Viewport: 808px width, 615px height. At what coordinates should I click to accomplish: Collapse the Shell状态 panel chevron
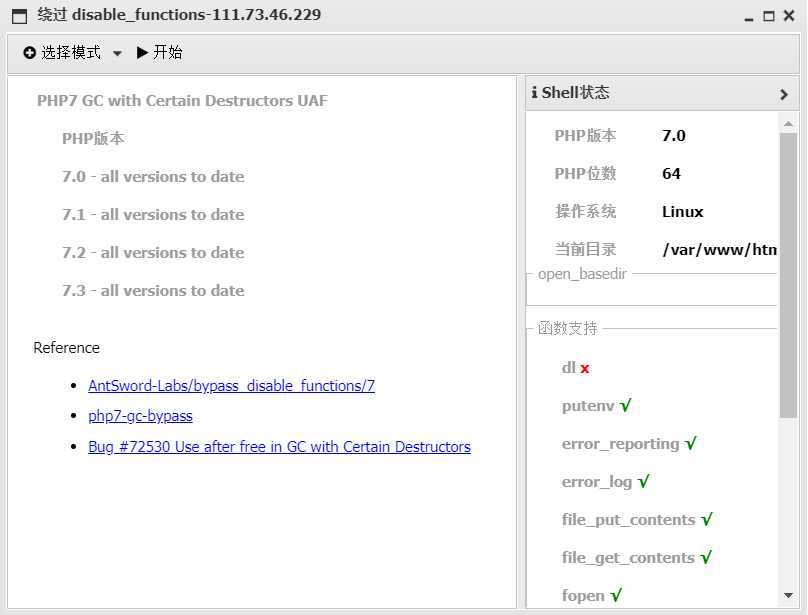point(784,94)
